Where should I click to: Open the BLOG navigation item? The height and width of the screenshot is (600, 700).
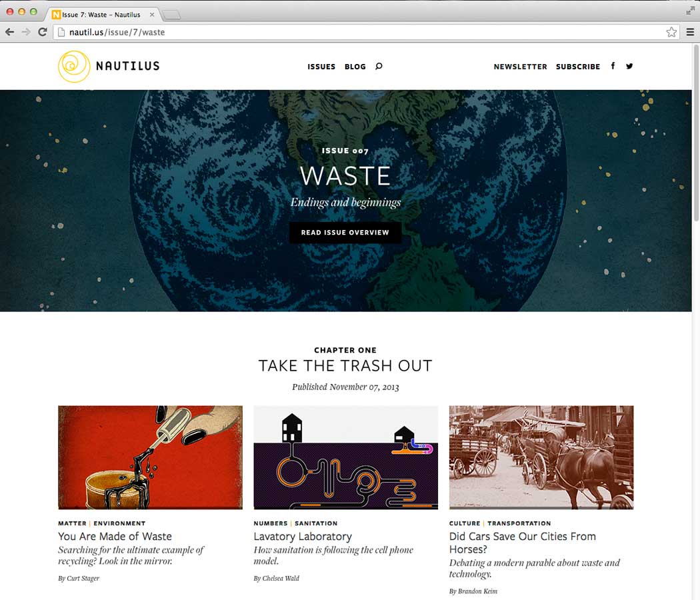355,67
